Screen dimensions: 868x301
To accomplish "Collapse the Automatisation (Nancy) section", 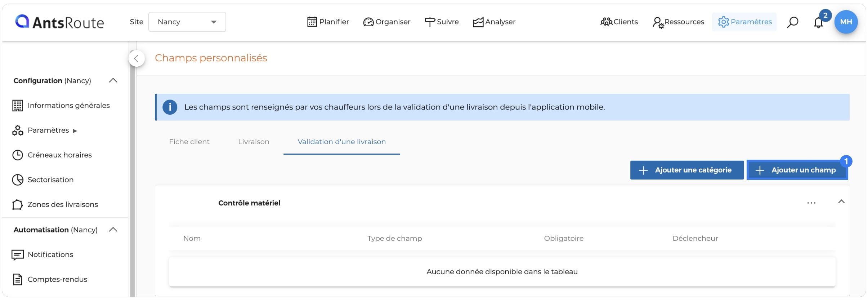I will (x=113, y=230).
